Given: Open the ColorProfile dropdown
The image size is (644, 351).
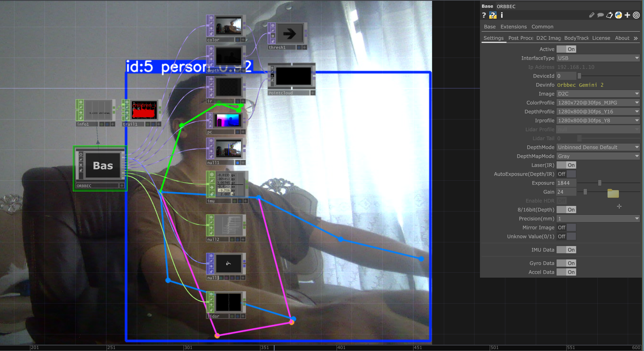Looking at the screenshot, I should [598, 103].
